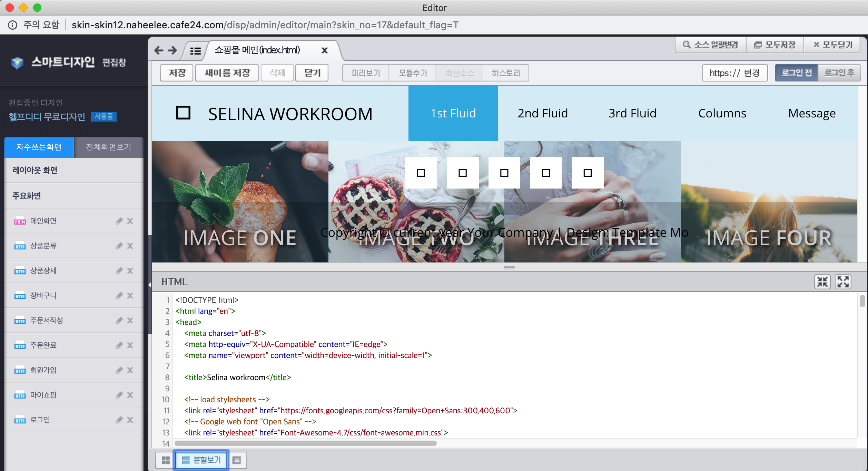Switch to the grid view icon
Image resolution: width=868 pixels, height=471 pixels.
point(166,460)
